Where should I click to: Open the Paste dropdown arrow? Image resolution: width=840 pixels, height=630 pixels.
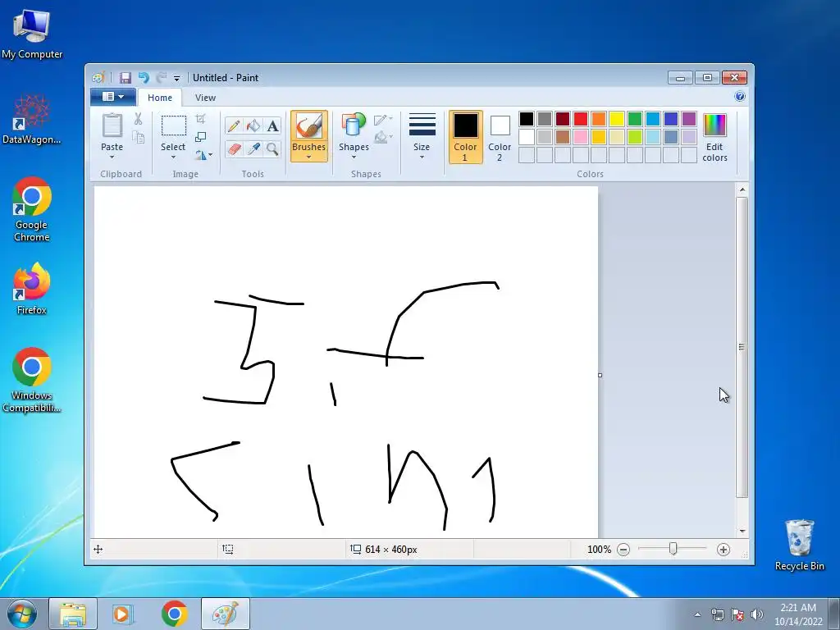click(x=112, y=157)
